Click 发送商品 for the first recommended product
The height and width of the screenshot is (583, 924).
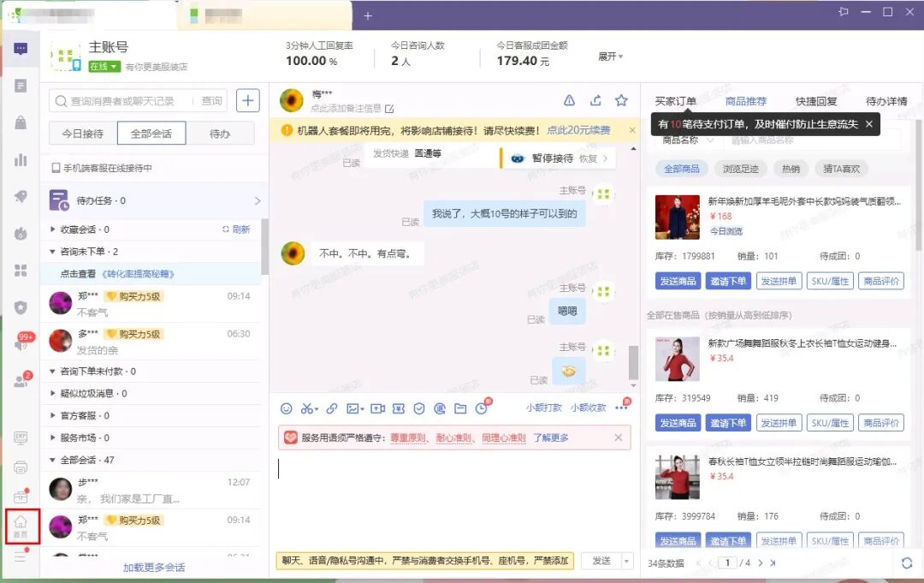pyautogui.click(x=678, y=279)
